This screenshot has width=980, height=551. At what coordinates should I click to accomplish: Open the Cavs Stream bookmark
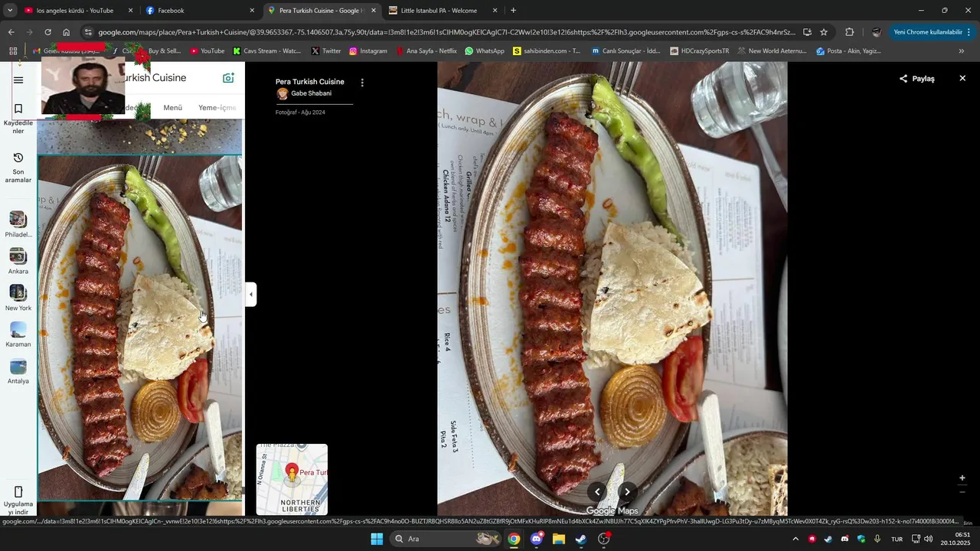click(267, 51)
